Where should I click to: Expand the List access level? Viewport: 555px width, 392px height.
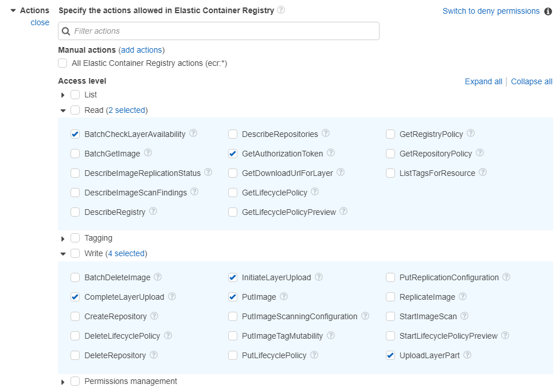[x=62, y=95]
